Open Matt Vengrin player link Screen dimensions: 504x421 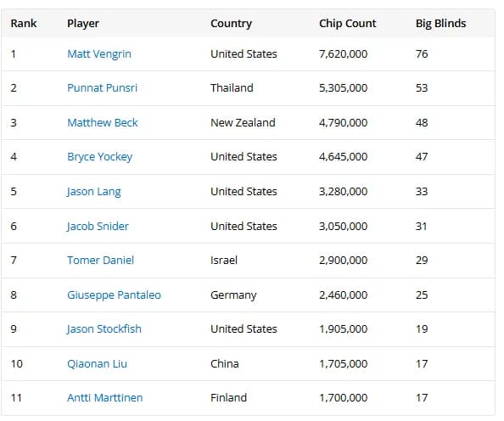(99, 54)
